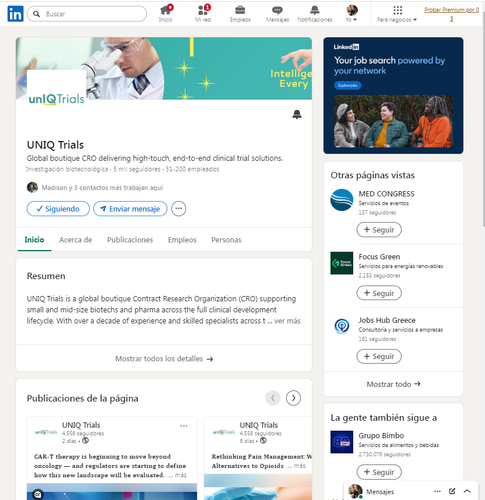This screenshot has height=500, width=485.
Task: Click UNIQ Trials logo on 6 días post
Action: coord(224,432)
